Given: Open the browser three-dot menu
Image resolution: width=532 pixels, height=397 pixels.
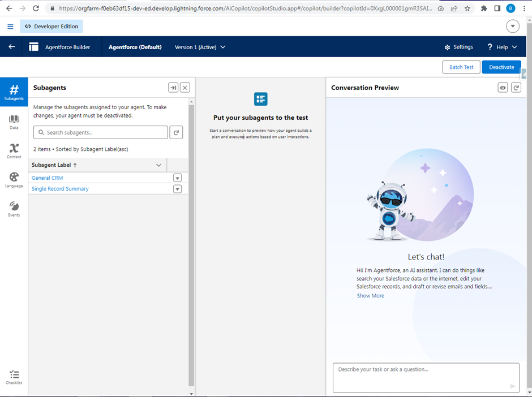Looking at the screenshot, I should click(x=524, y=8).
